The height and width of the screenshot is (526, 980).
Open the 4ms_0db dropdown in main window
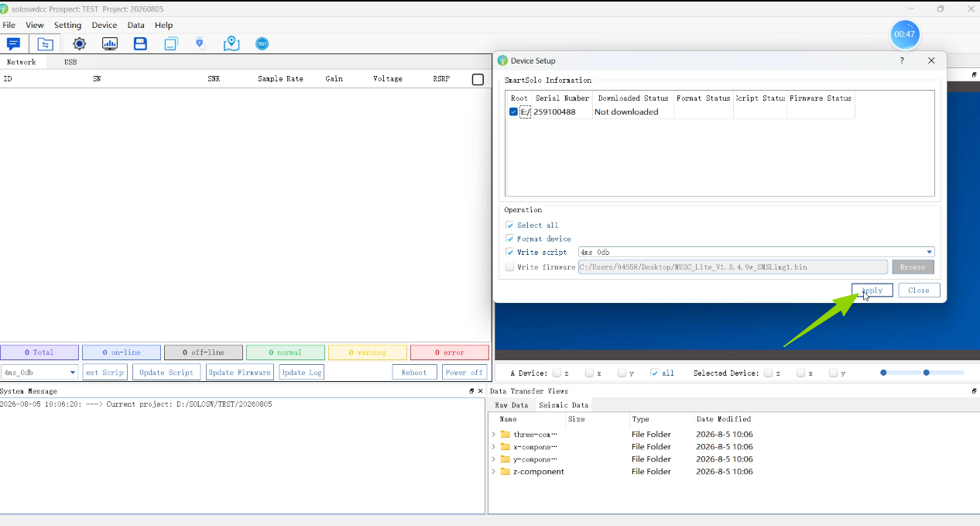pos(39,373)
